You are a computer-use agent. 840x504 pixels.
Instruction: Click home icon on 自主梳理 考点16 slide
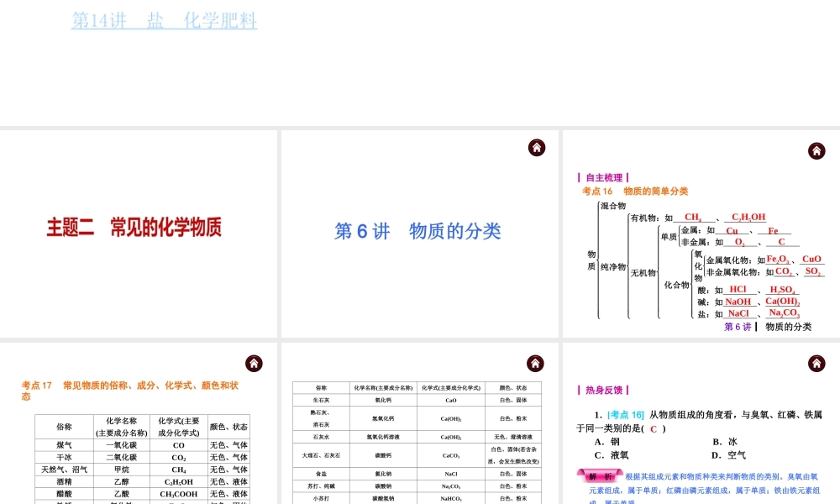click(816, 151)
